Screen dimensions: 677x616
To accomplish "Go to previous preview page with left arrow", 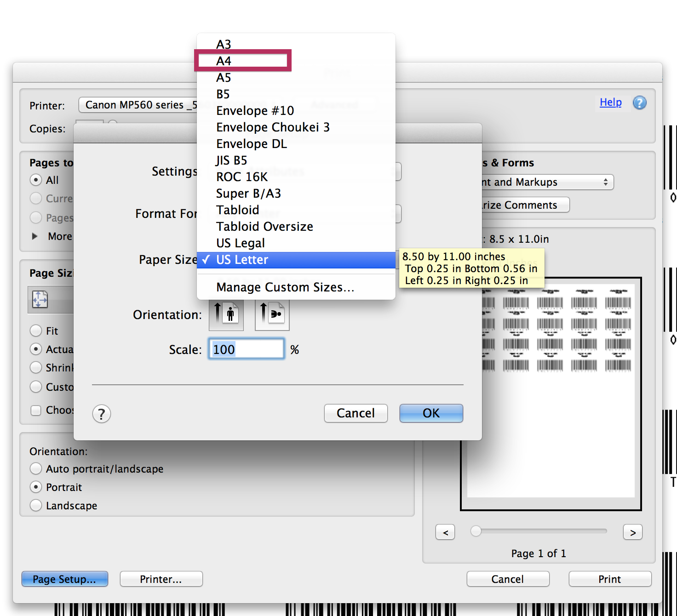I will pos(445,532).
